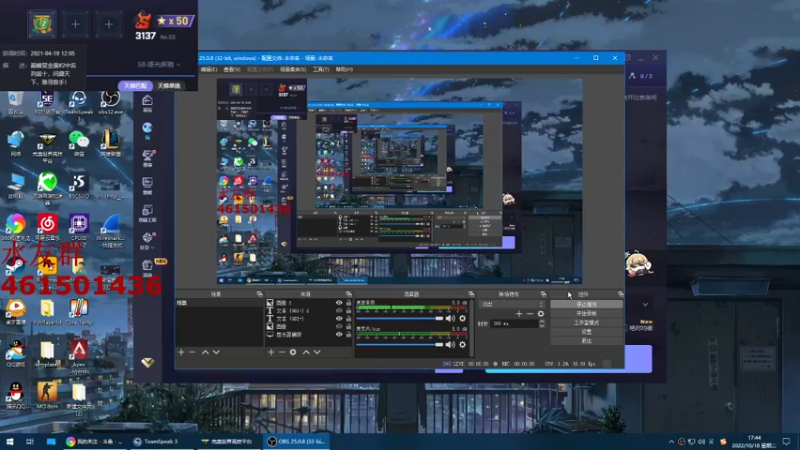Click Stop Streaming button in Controls
Viewport: 800px width, 450px height.
pos(586,304)
